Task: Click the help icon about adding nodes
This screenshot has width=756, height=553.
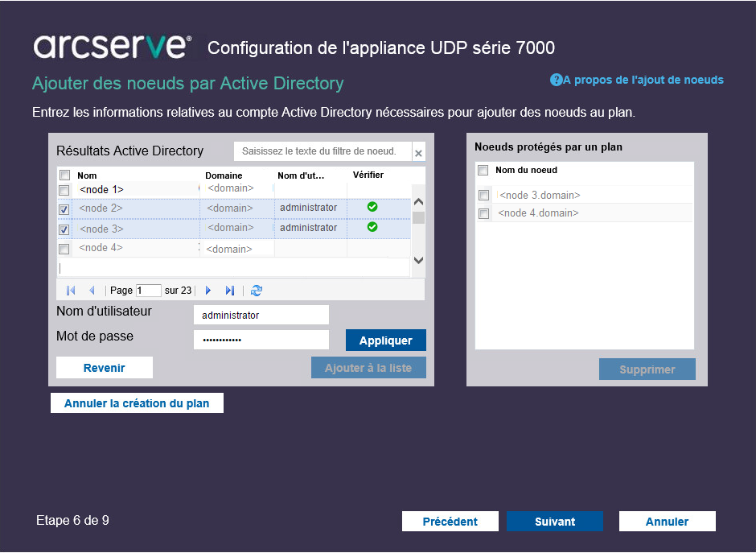Action: (556, 80)
